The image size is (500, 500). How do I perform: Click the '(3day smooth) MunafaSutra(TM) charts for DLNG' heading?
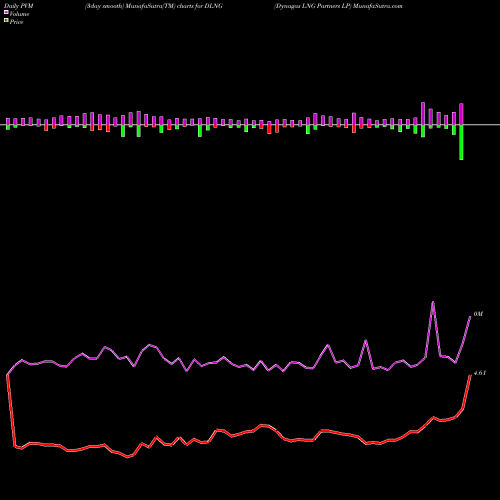(x=154, y=6)
